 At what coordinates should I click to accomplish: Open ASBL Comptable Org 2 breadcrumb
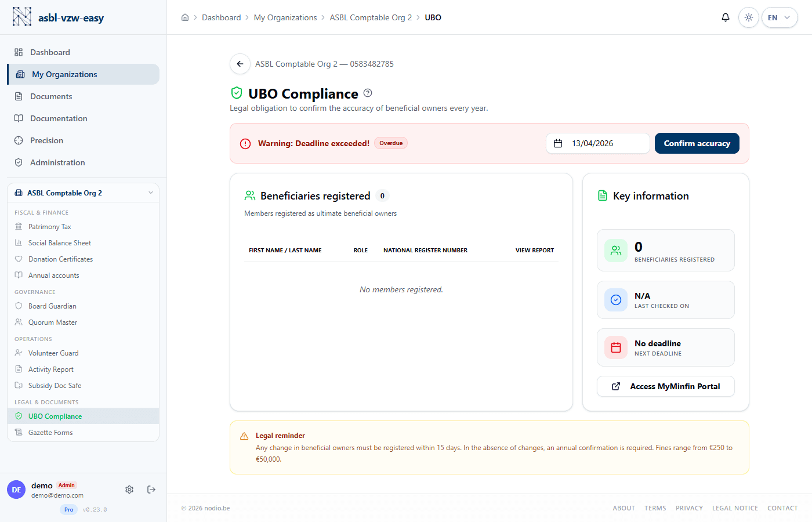tap(371, 17)
